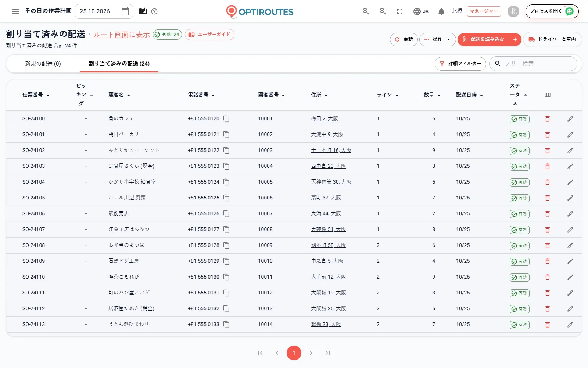
Task: Click the user avatar 北
Action: (x=513, y=11)
